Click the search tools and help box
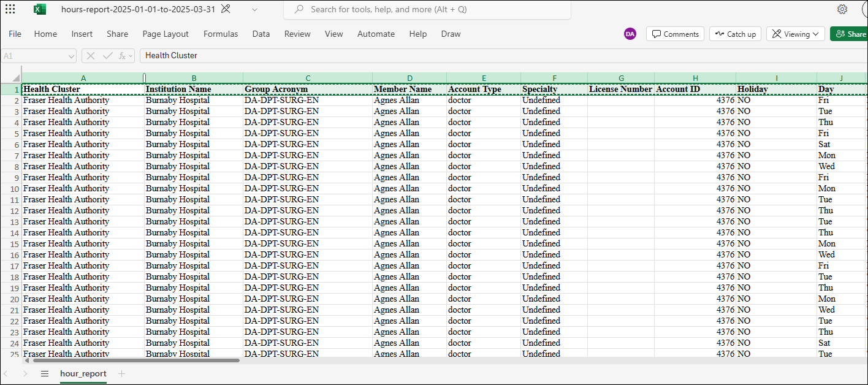The height and width of the screenshot is (385, 868). click(x=427, y=9)
